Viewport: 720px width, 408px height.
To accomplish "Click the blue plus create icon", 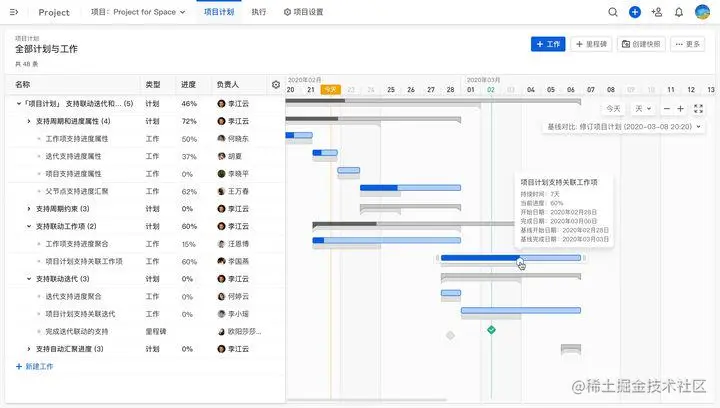I will tap(635, 12).
